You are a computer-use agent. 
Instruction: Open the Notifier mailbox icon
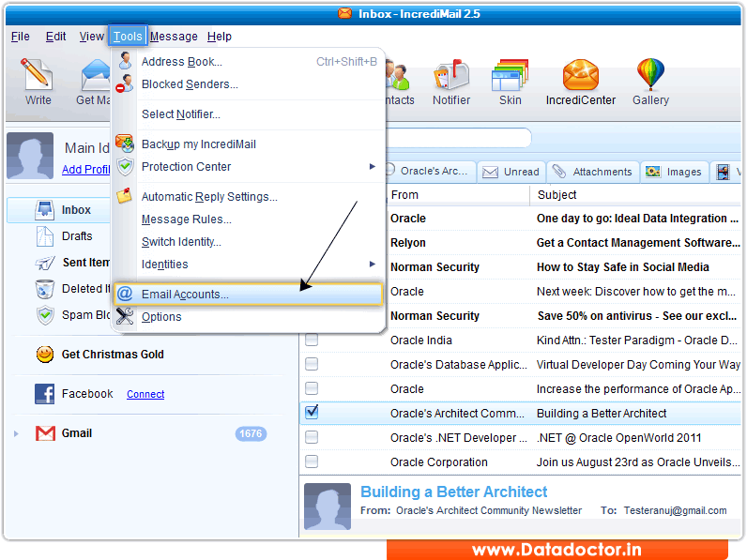click(450, 75)
